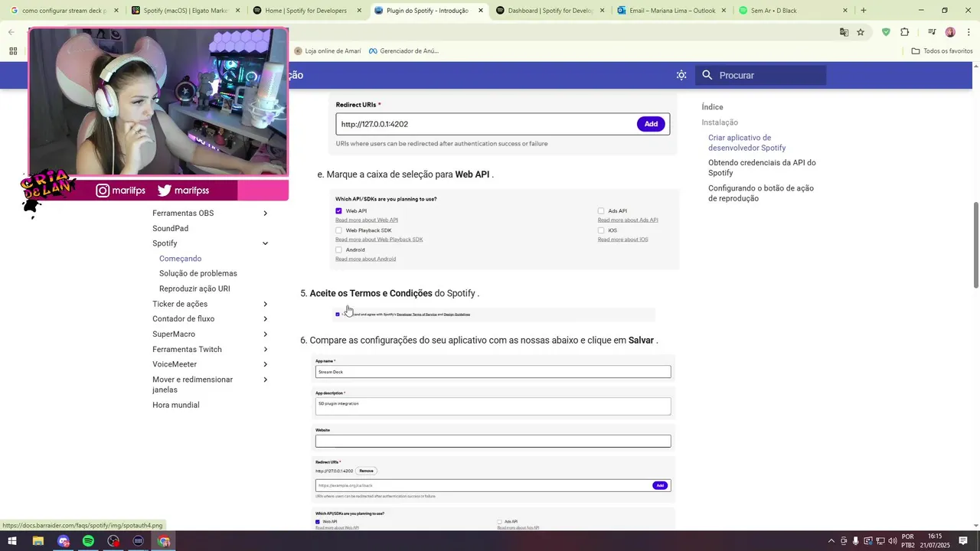Open Loja online de Amari bookmark
The height and width of the screenshot is (551, 980).
327,51
